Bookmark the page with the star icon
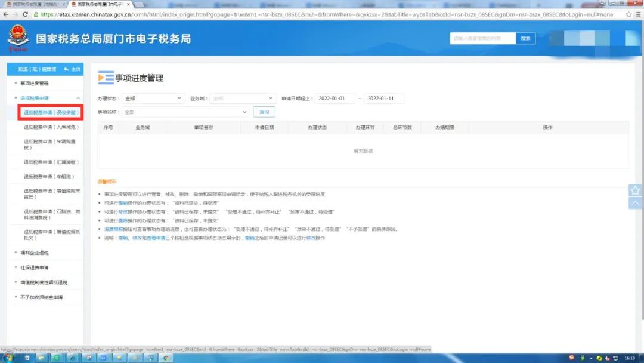The width and height of the screenshot is (644, 363). coord(628,14)
